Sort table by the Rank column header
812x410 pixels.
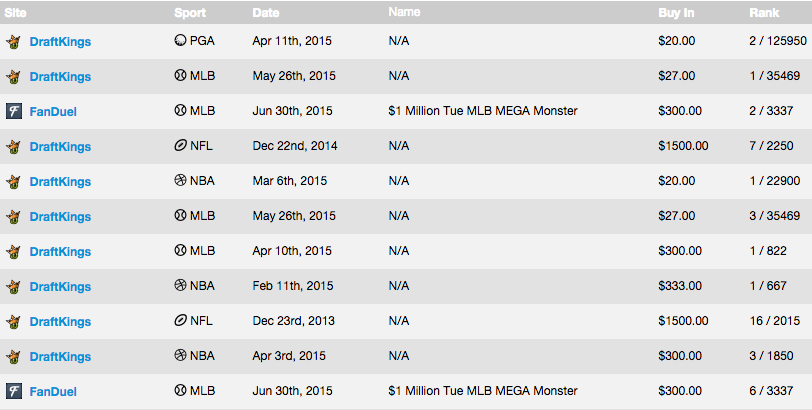[x=764, y=12]
